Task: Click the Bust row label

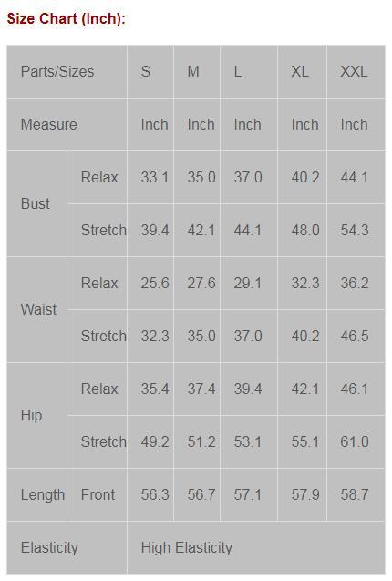Action: pos(36,203)
